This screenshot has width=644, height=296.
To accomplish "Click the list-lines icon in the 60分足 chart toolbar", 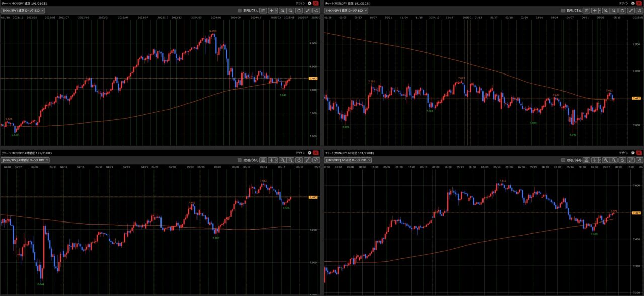I will (587, 160).
